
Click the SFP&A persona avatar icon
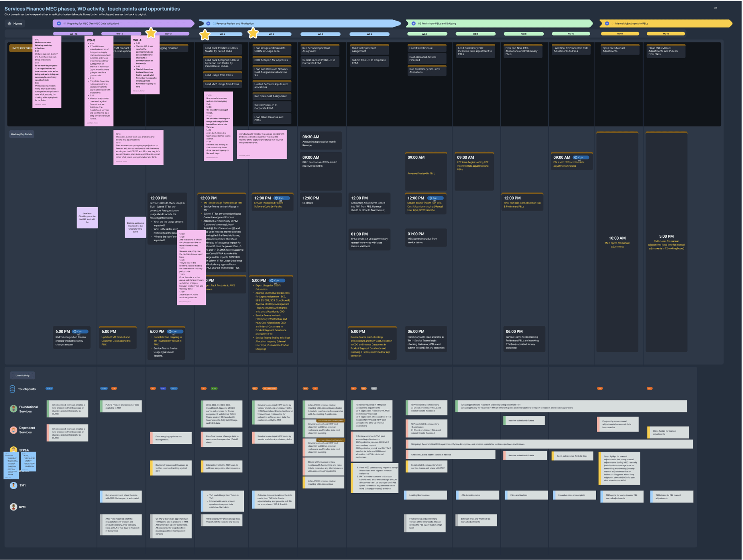(x=13, y=449)
